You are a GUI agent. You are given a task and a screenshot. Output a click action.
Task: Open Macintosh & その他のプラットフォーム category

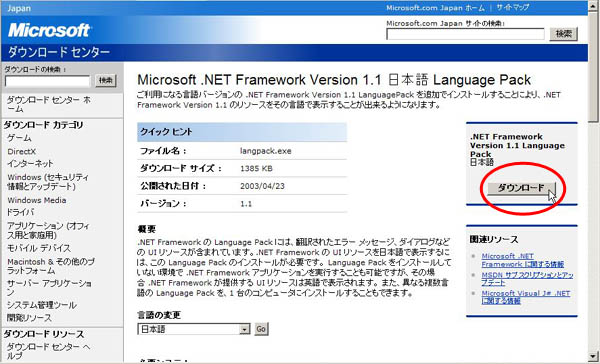tap(51, 266)
